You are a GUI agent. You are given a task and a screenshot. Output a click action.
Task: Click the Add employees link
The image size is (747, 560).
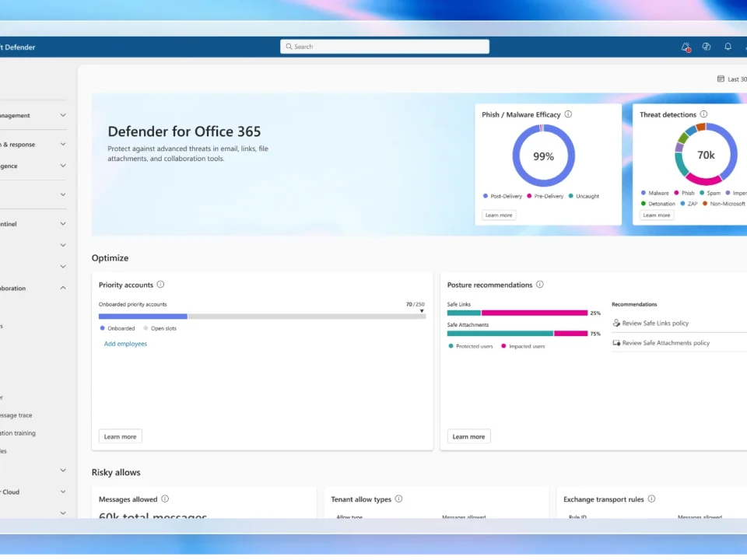(x=125, y=344)
